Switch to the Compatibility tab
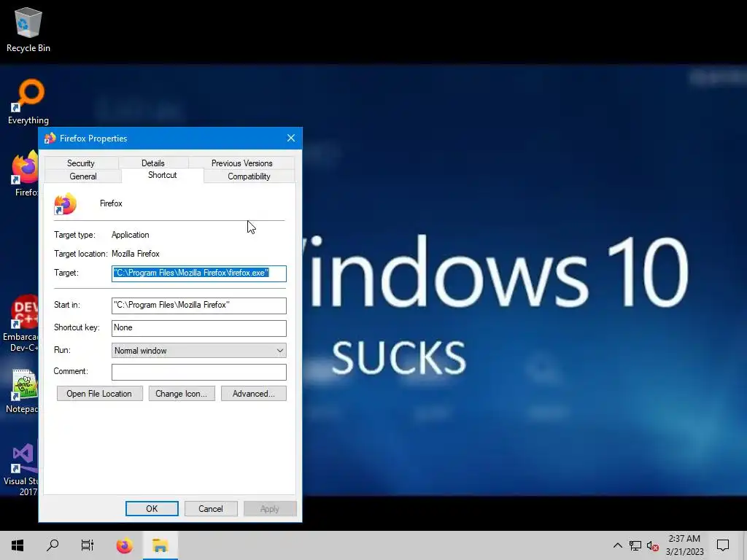This screenshot has height=560, width=747. [x=249, y=176]
